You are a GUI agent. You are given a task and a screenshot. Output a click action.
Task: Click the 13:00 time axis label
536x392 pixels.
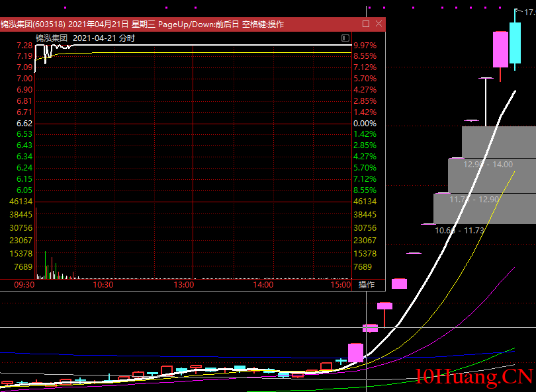click(183, 285)
